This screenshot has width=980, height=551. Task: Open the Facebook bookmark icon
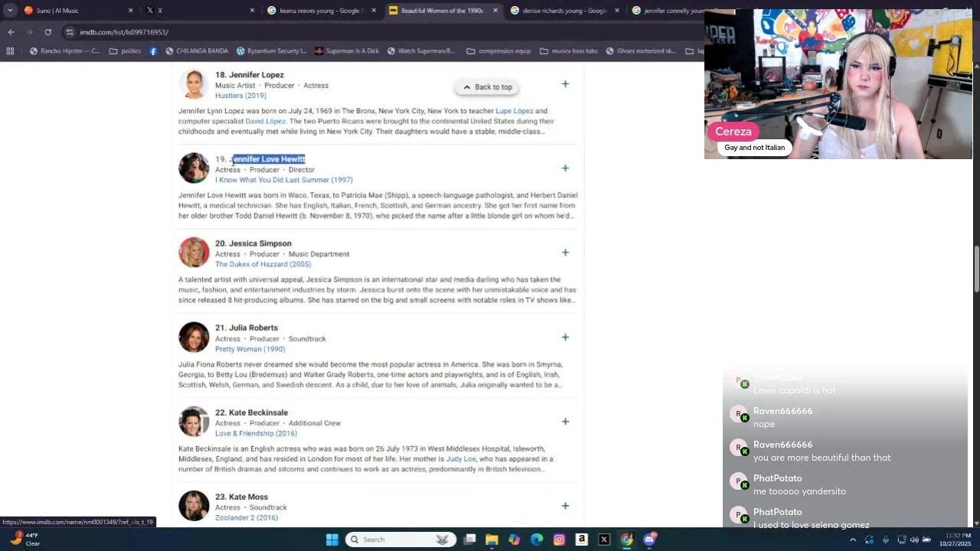153,51
